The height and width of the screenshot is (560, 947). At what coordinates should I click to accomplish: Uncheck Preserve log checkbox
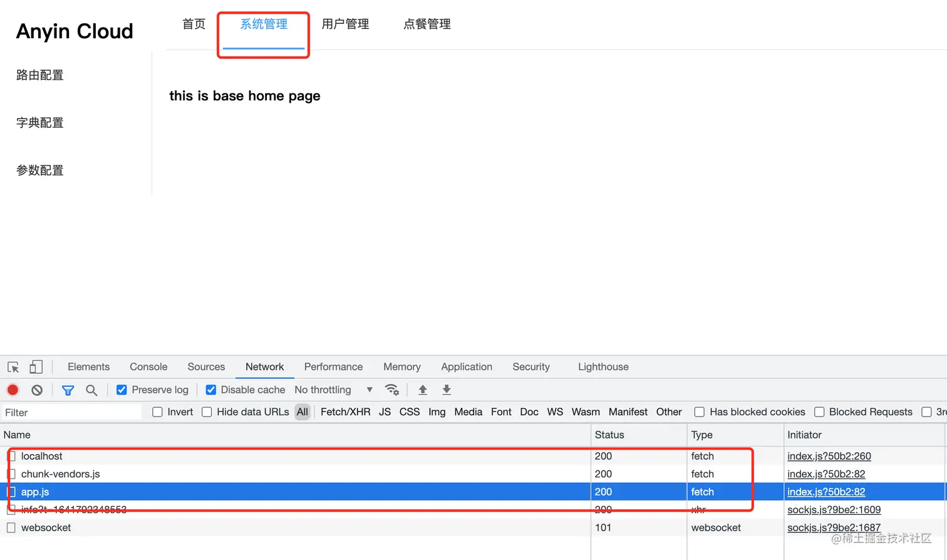(122, 390)
